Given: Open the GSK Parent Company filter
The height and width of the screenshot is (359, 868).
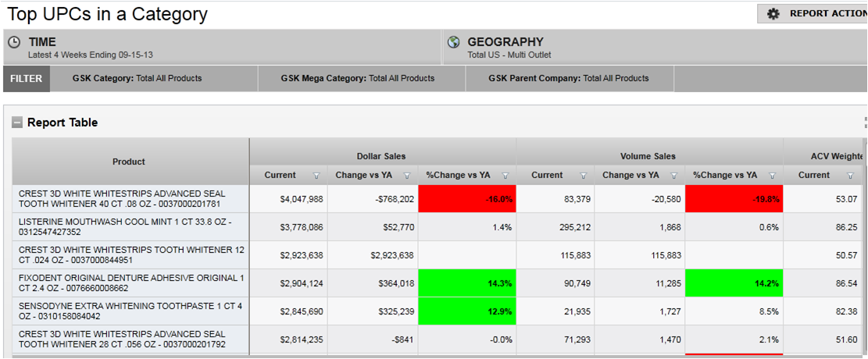Looking at the screenshot, I should (x=569, y=78).
